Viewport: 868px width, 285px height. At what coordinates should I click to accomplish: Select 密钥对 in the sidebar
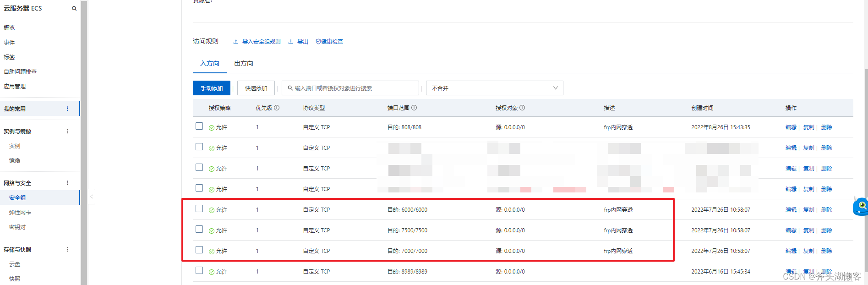17,227
